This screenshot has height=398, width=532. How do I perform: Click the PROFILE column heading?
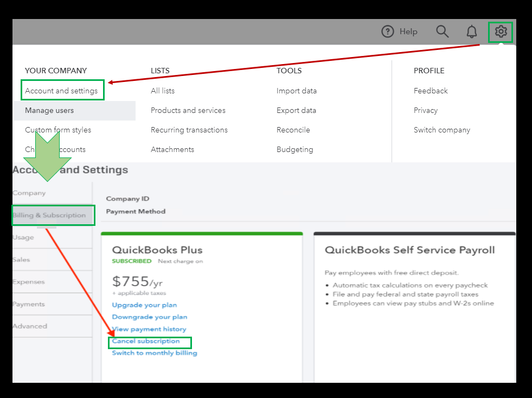[429, 71]
